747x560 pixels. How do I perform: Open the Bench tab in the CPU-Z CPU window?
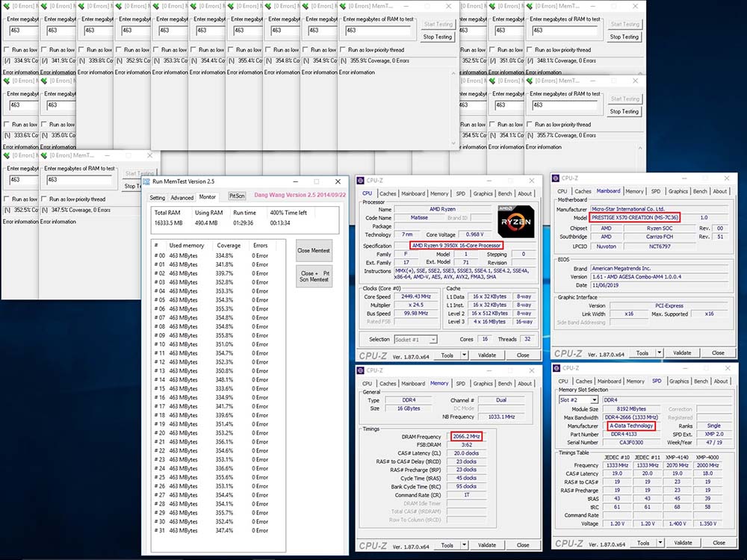click(505, 193)
